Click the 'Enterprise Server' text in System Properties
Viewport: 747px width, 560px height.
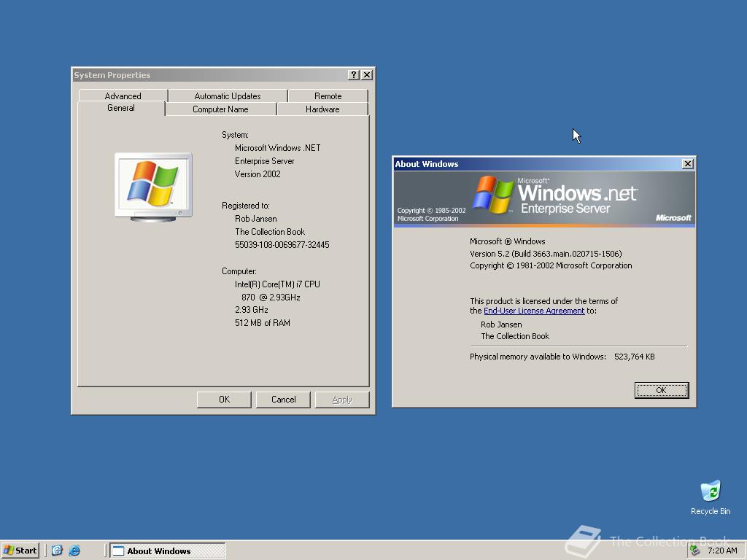coord(264,161)
